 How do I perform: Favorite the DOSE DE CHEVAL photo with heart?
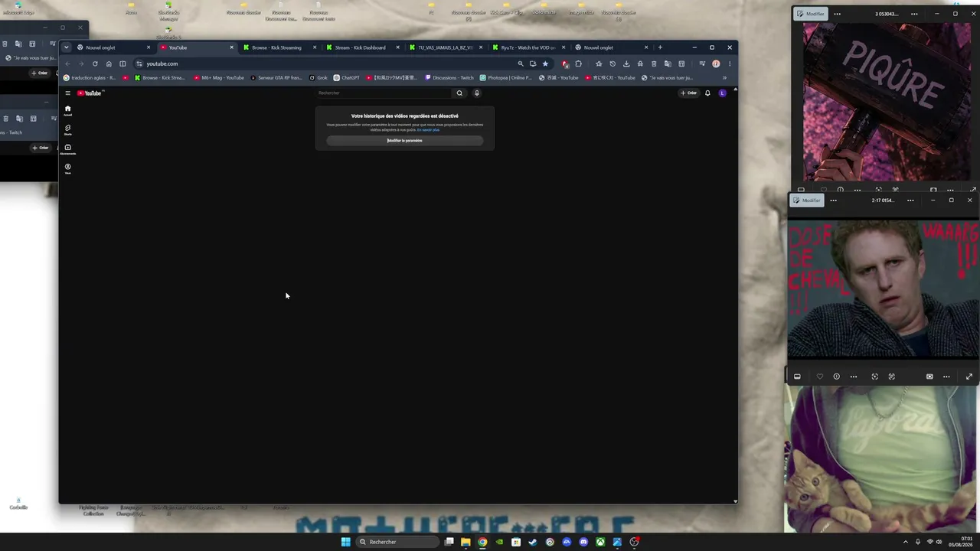(820, 377)
